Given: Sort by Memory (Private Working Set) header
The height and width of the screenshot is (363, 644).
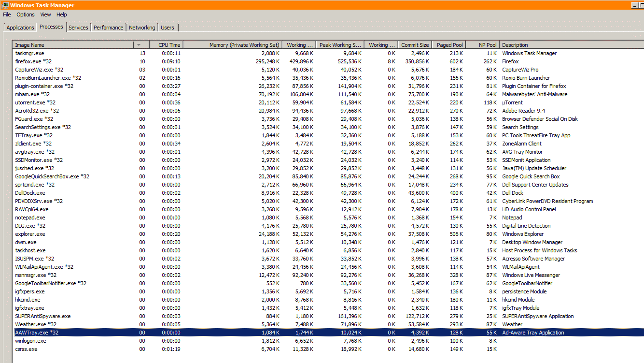Looking at the screenshot, I should pyautogui.click(x=232, y=45).
